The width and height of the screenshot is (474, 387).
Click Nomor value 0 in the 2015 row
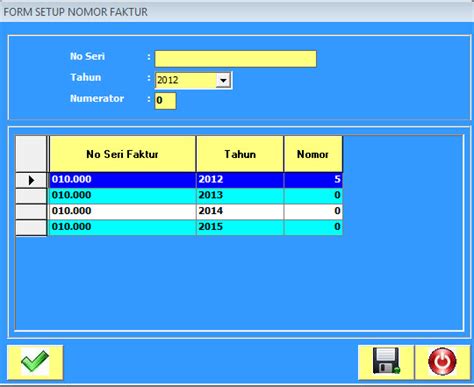coord(313,227)
